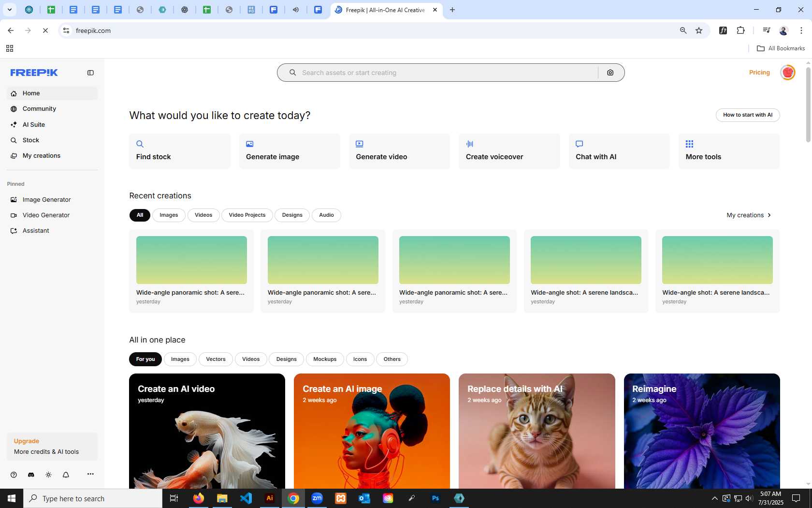Open Zoom from the taskbar
Viewport: 812px width, 508px height.
[317, 498]
